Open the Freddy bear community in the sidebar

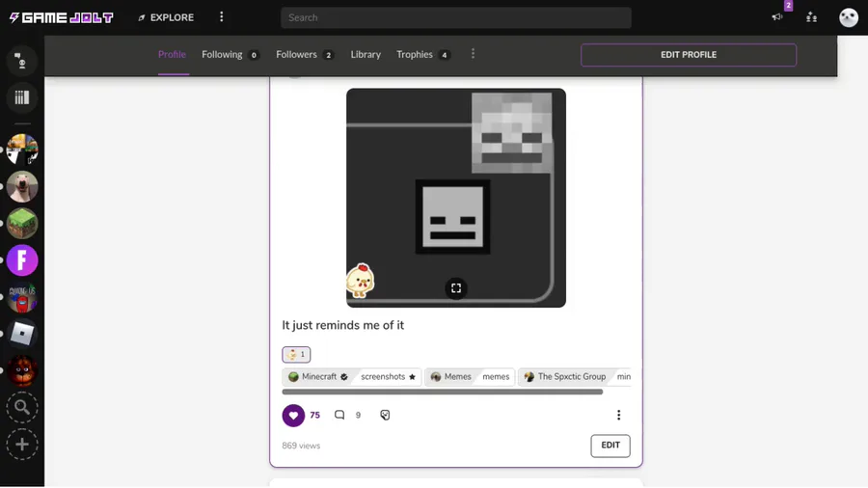[x=22, y=370]
